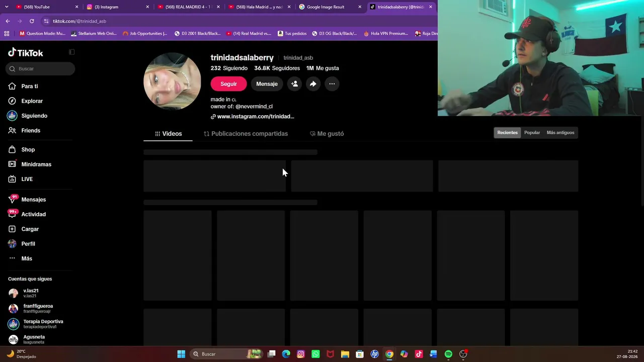The image size is (644, 362).
Task: Open Microsoft Store from the taskbar
Action: click(360, 354)
